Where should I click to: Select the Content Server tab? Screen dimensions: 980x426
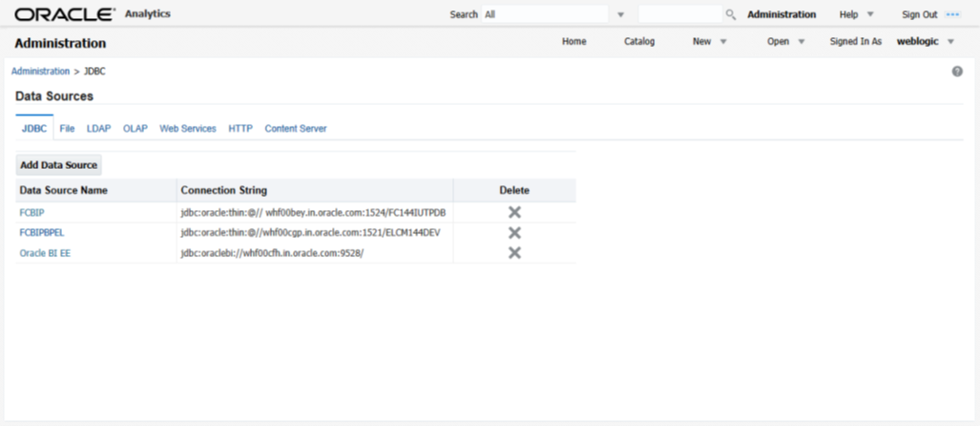[x=296, y=128]
